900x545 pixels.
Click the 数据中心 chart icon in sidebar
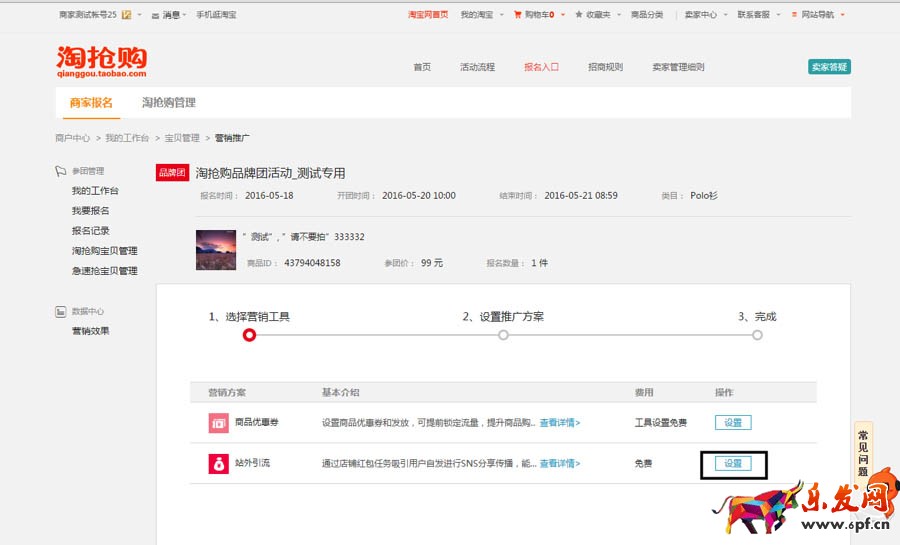[61, 311]
